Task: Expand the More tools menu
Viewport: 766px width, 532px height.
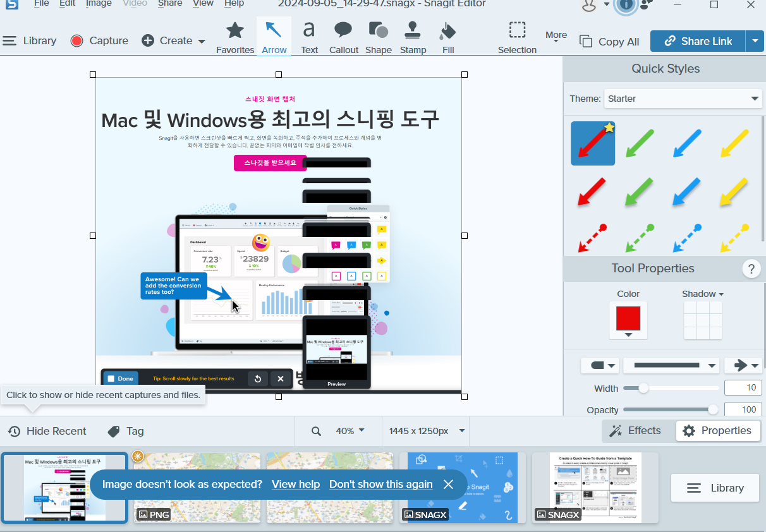Action: [x=556, y=37]
